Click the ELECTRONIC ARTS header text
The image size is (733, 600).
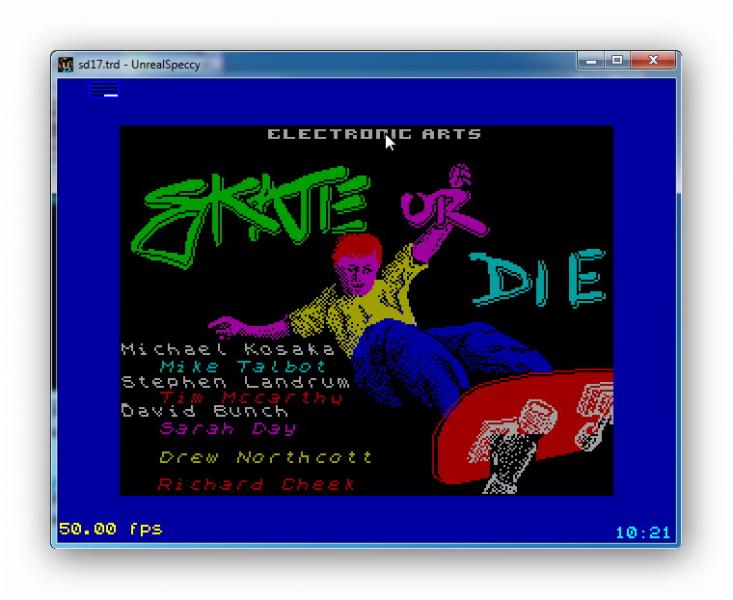pyautogui.click(x=374, y=134)
